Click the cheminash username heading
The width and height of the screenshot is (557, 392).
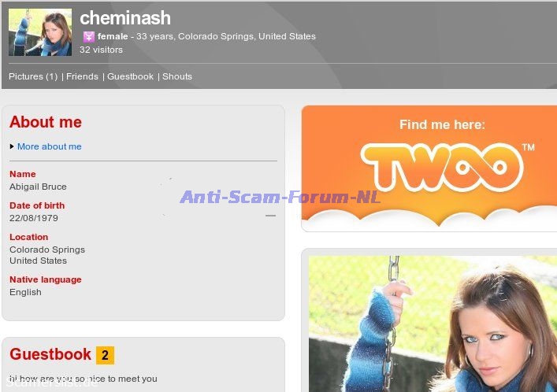coord(125,18)
